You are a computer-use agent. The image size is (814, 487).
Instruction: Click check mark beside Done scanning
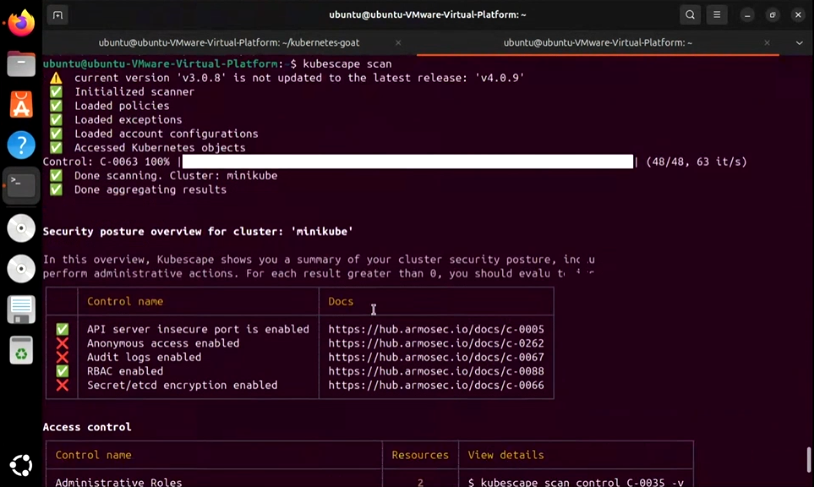pos(56,175)
